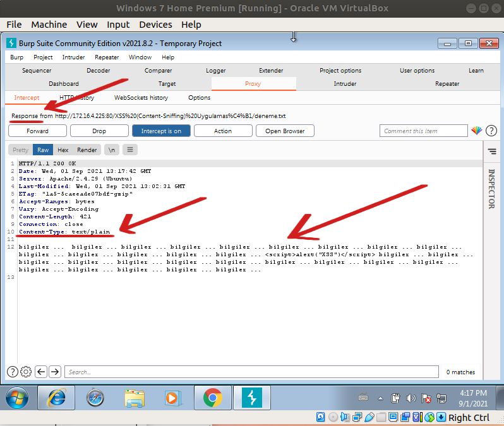The image size is (504, 426).
Task: Click the Burp highlight color picker icon
Action: pyautogui.click(x=477, y=131)
